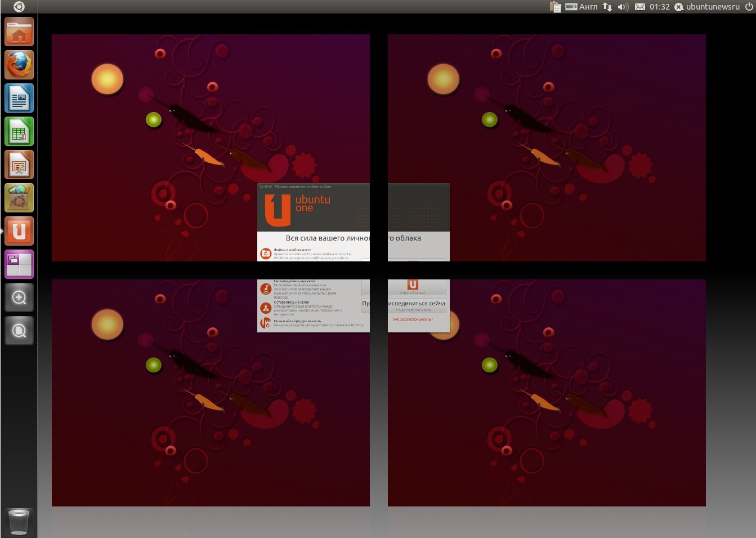Image resolution: width=756 pixels, height=538 pixels.
Task: Open the messaging envelope indicator
Action: coord(640,7)
